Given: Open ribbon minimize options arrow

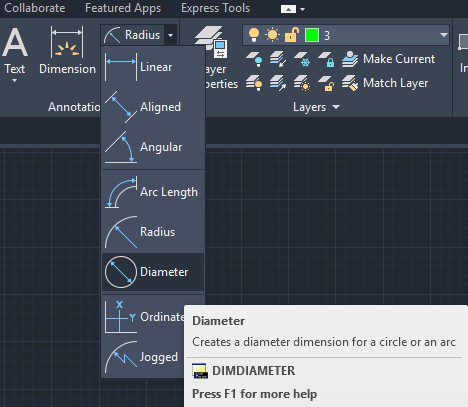Looking at the screenshot, I should [x=302, y=9].
